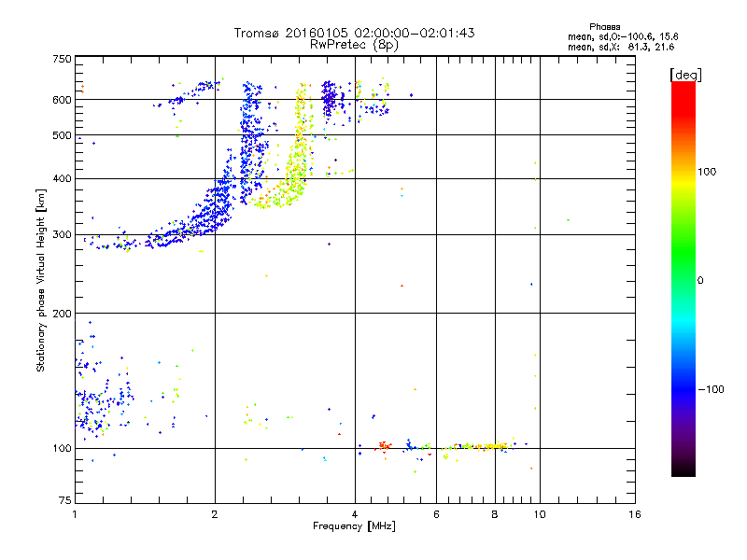Click colorbar tick label '0'
This screenshot has width=747, height=560.
(700, 281)
